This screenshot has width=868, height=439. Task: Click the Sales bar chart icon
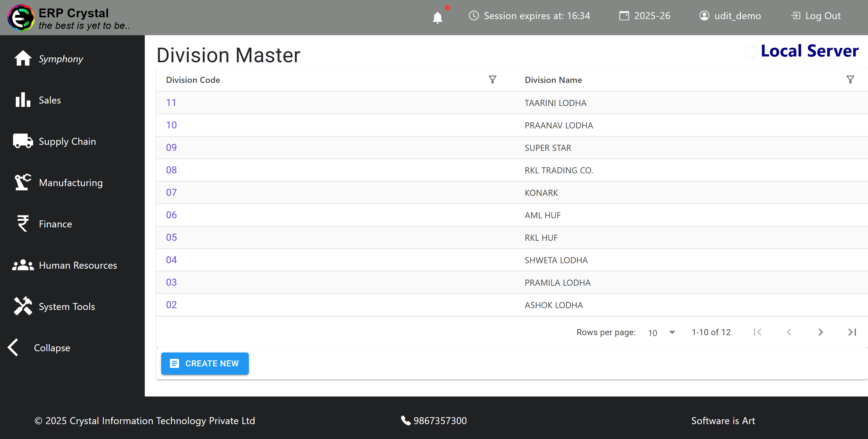pos(22,100)
